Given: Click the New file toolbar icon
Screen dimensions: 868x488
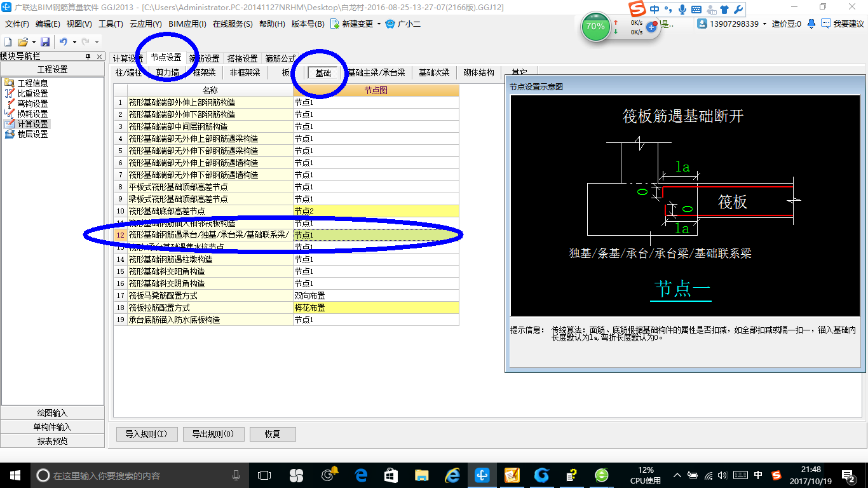Looking at the screenshot, I should coord(8,42).
